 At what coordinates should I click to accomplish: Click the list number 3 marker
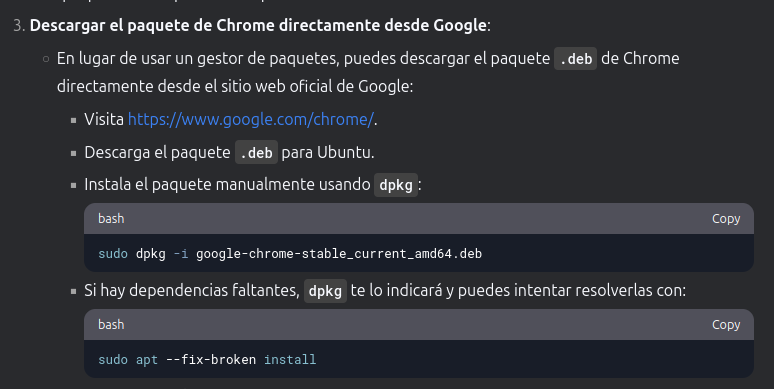pyautogui.click(x=19, y=26)
